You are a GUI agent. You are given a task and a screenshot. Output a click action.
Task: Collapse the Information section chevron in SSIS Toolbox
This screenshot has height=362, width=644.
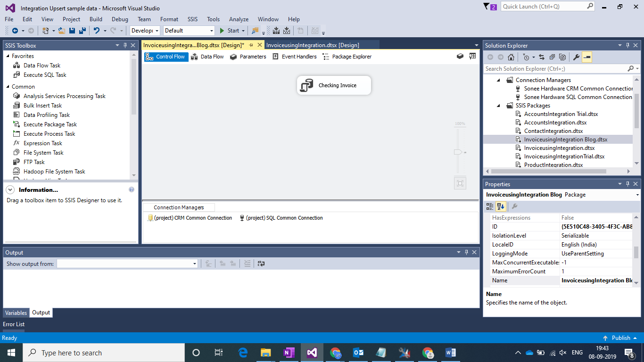(10, 190)
